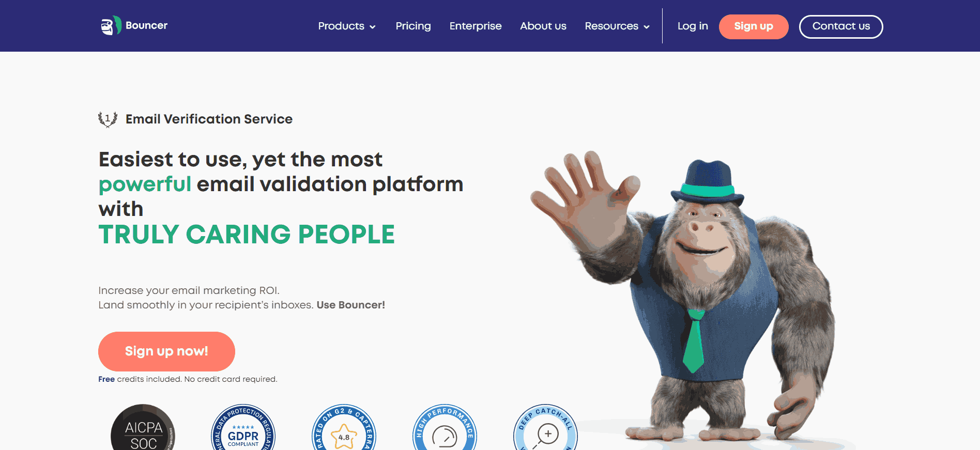This screenshot has width=980, height=450.
Task: Go to the Enterprise page
Action: pyautogui.click(x=476, y=26)
